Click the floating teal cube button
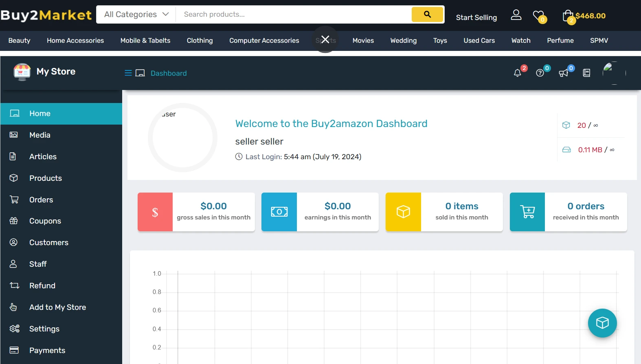Image resolution: width=641 pixels, height=364 pixels. point(602,323)
